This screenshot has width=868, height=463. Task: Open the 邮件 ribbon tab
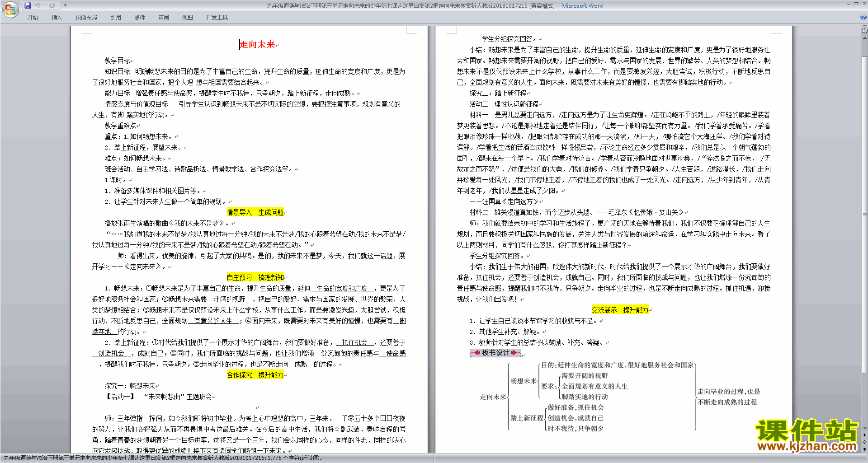point(140,17)
